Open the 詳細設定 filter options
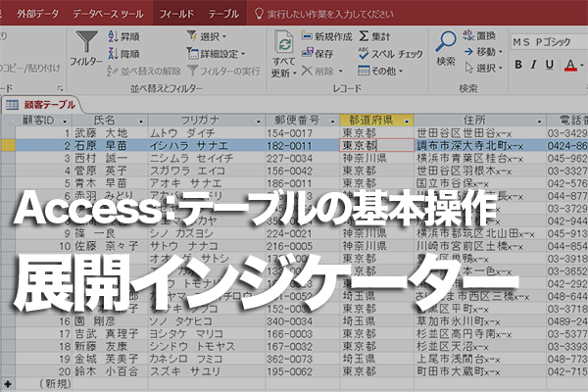Viewport: 588px width, 392px height. pos(216,54)
